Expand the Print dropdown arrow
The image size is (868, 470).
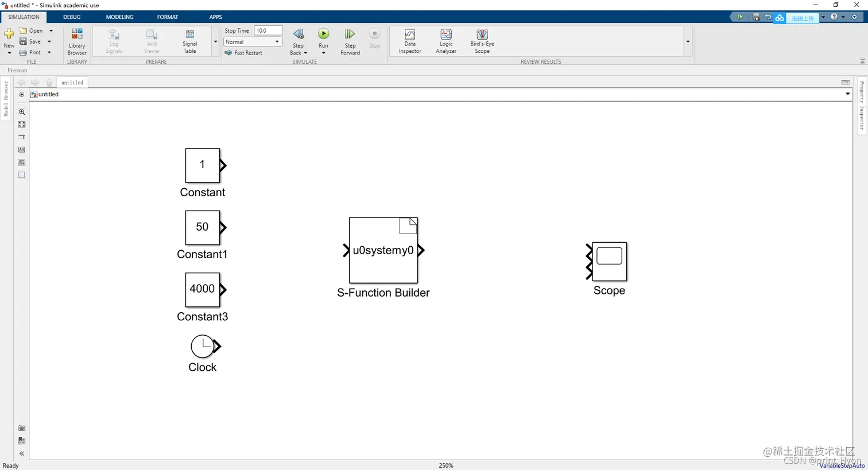point(49,52)
